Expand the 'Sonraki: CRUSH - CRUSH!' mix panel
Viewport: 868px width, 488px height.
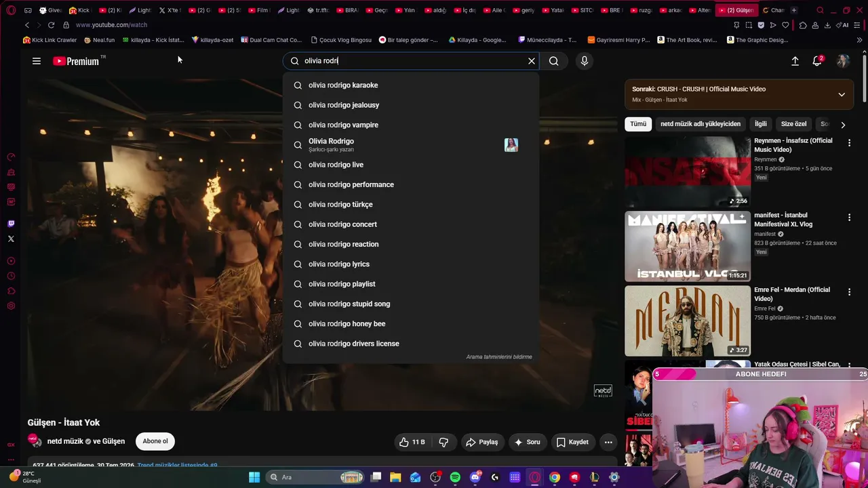(x=842, y=94)
